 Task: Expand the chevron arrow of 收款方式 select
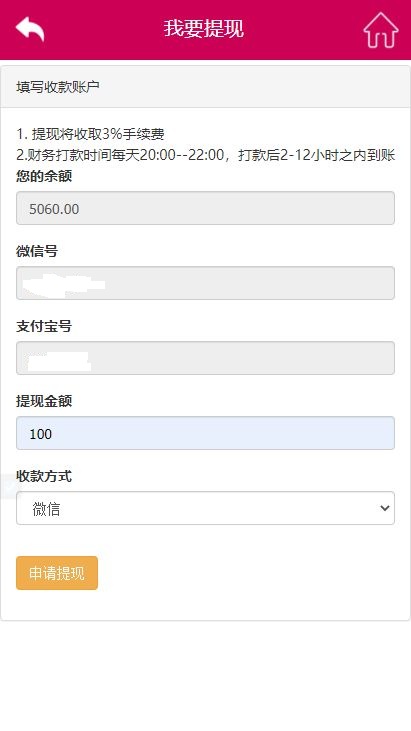click(385, 508)
